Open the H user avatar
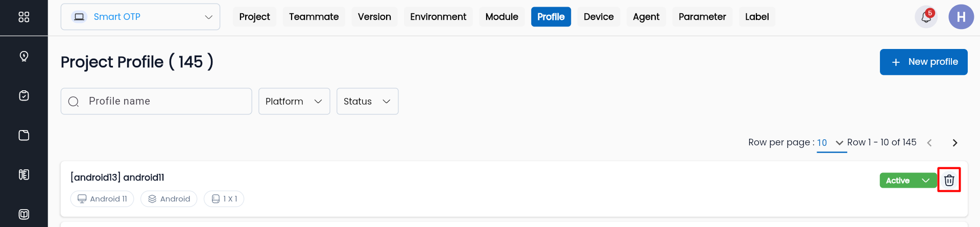 (961, 17)
